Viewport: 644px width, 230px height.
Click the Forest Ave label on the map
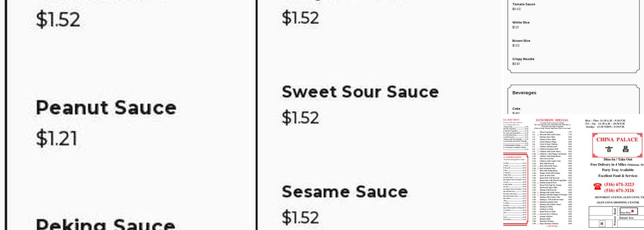point(626,218)
